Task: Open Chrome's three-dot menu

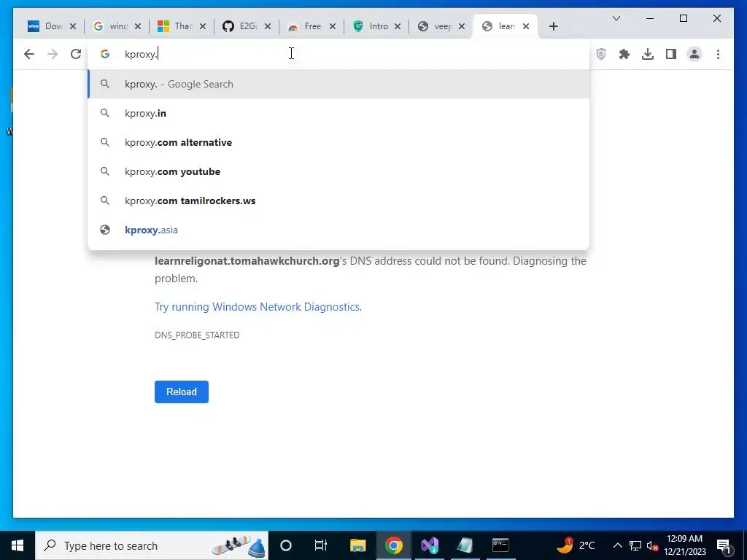Action: click(718, 54)
